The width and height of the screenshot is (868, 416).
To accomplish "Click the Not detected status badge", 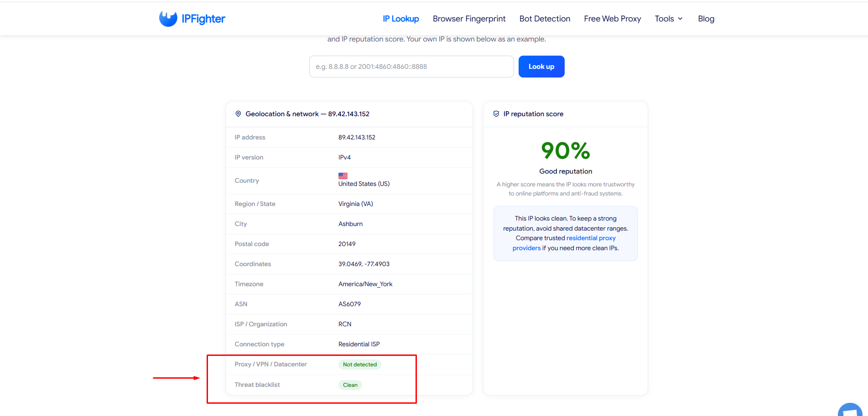I will tap(360, 365).
